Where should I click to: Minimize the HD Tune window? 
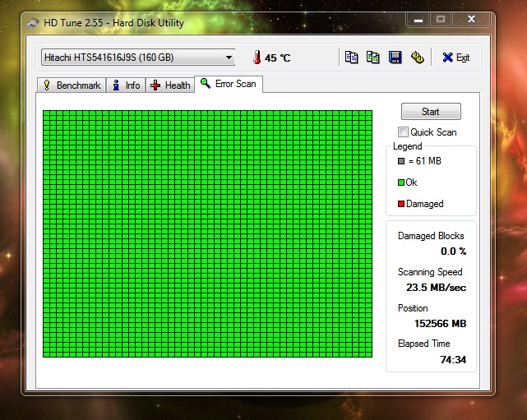click(418, 20)
